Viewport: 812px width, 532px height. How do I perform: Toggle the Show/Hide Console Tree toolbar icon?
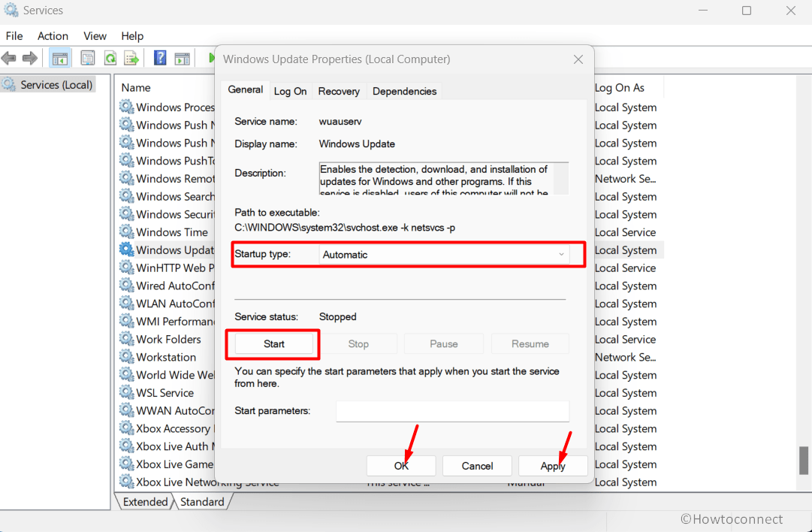click(x=59, y=58)
